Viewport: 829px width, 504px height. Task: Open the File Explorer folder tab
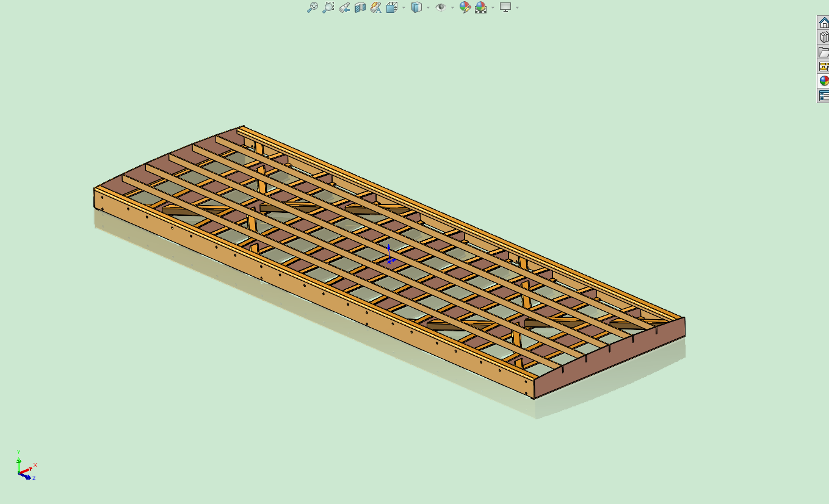click(x=824, y=52)
